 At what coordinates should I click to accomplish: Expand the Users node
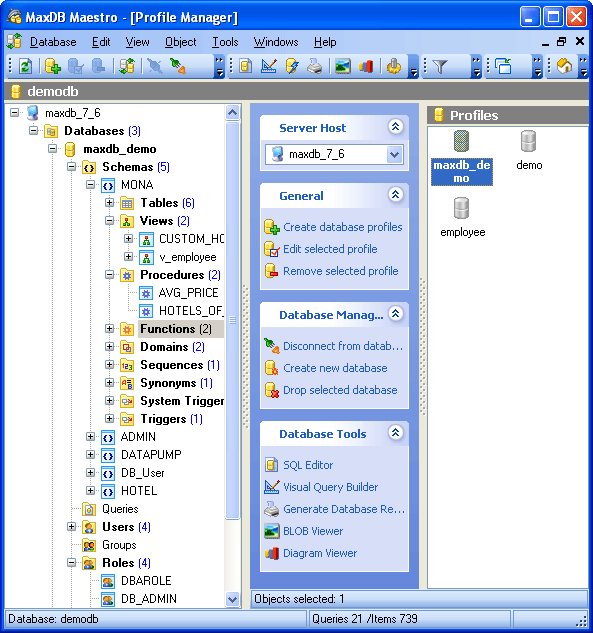click(x=71, y=526)
